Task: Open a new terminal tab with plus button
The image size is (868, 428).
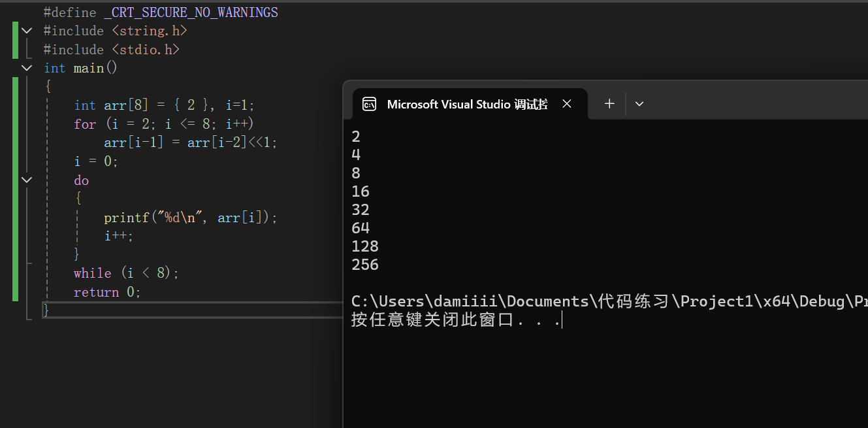Action: coord(609,104)
